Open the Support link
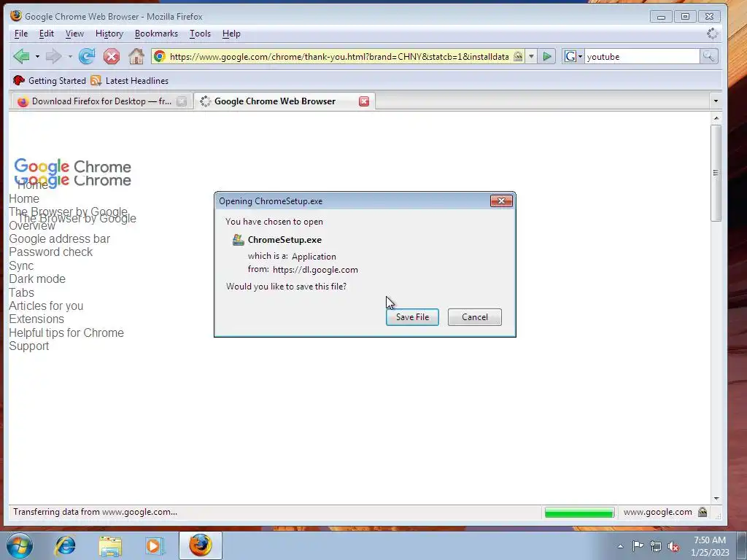Viewport: 747px width, 560px height. (x=29, y=346)
